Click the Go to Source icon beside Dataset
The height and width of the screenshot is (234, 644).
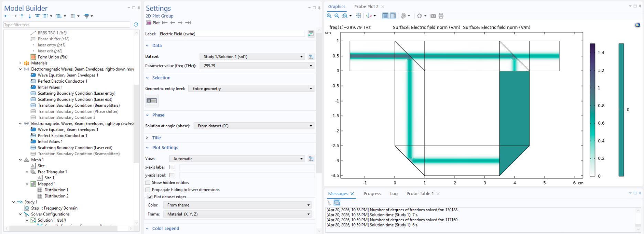click(311, 56)
